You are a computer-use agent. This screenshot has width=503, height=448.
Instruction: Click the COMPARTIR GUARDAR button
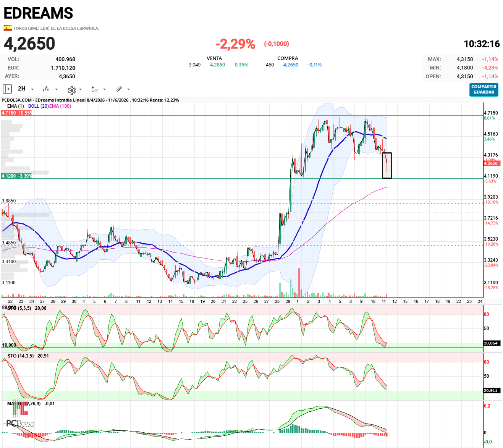click(484, 90)
